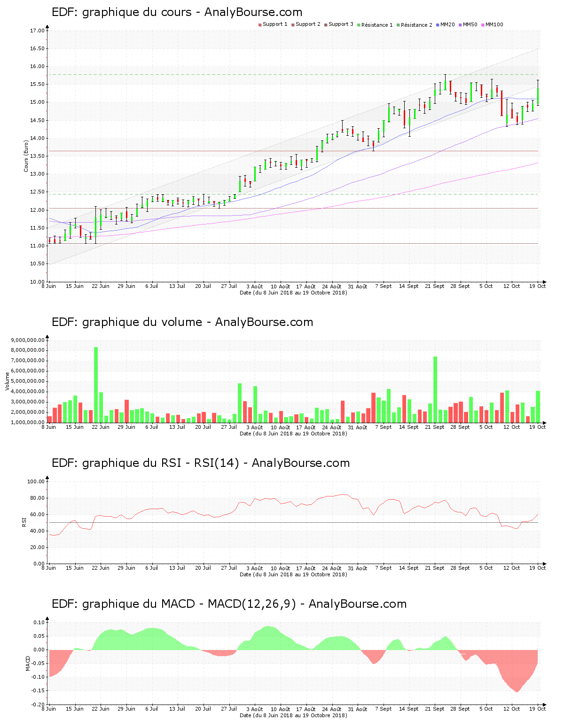Click the 5,000,000.00 volume axis value
Viewport: 564px width, 728px height.
(28, 381)
